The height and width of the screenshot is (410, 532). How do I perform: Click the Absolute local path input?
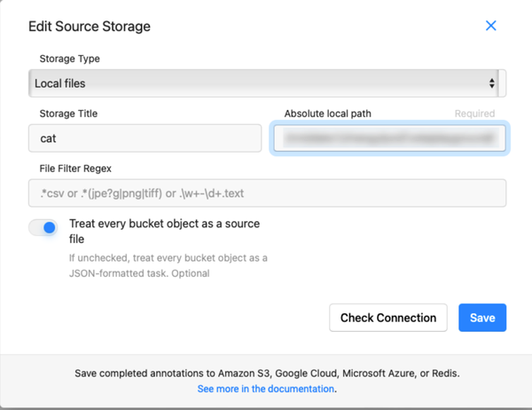[388, 138]
